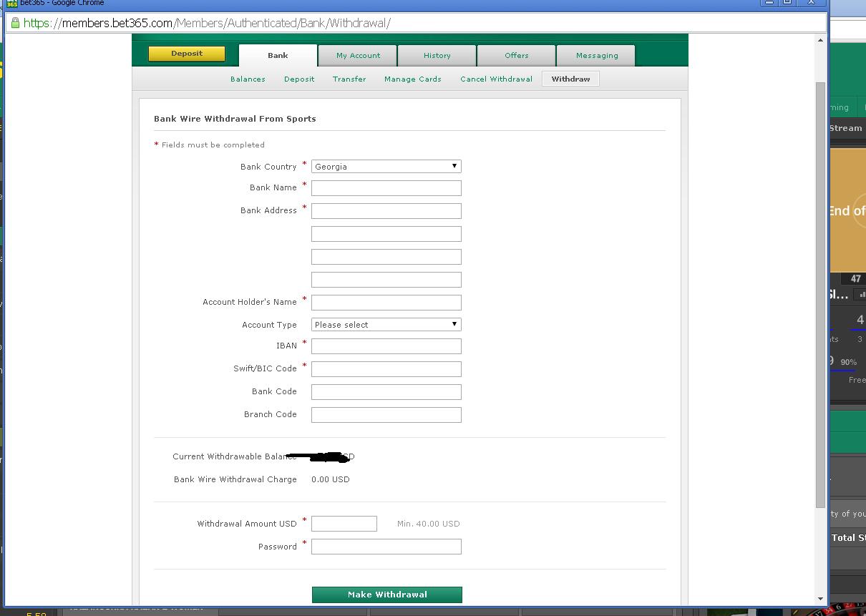
Task: Go to the Offers tab
Action: (x=517, y=56)
